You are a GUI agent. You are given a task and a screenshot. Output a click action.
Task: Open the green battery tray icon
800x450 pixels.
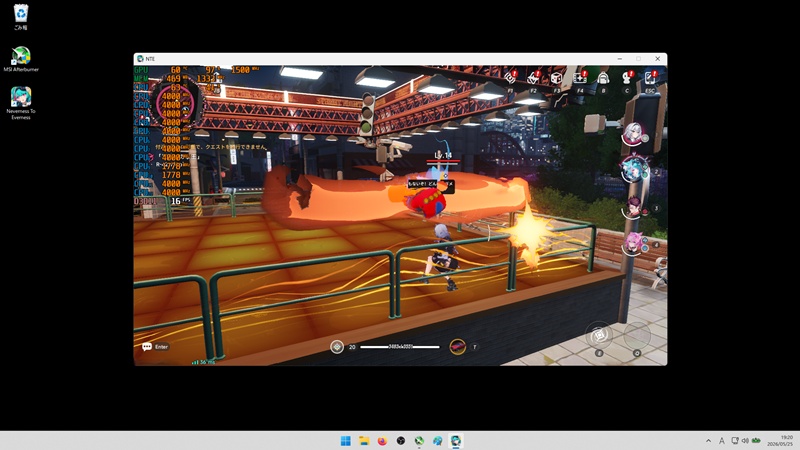pos(756,441)
